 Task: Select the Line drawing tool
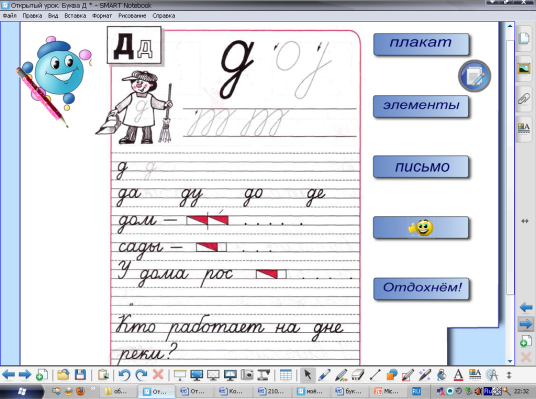click(375, 375)
